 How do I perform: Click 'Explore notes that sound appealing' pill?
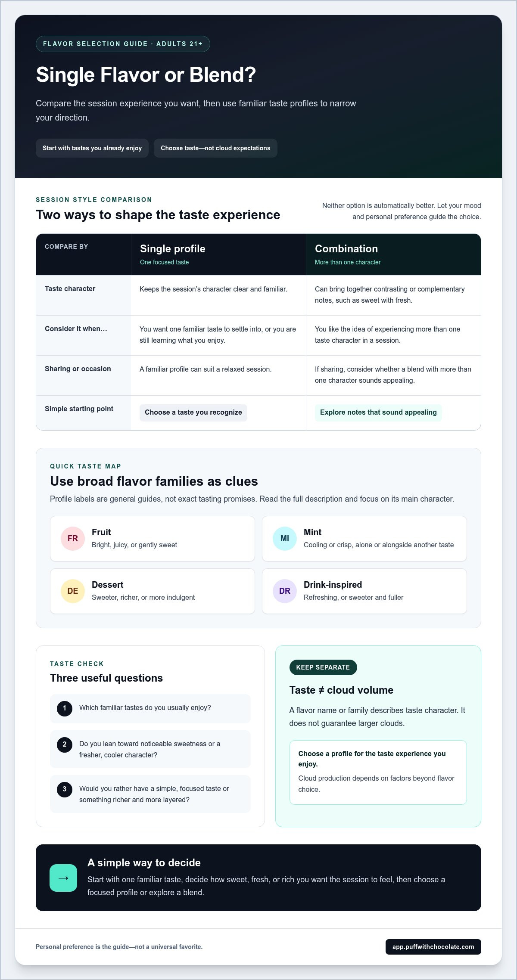pos(378,412)
